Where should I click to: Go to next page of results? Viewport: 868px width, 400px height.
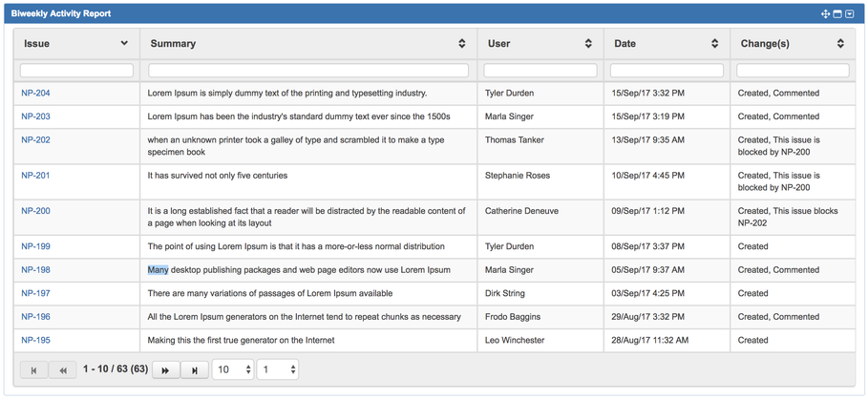[x=165, y=370]
